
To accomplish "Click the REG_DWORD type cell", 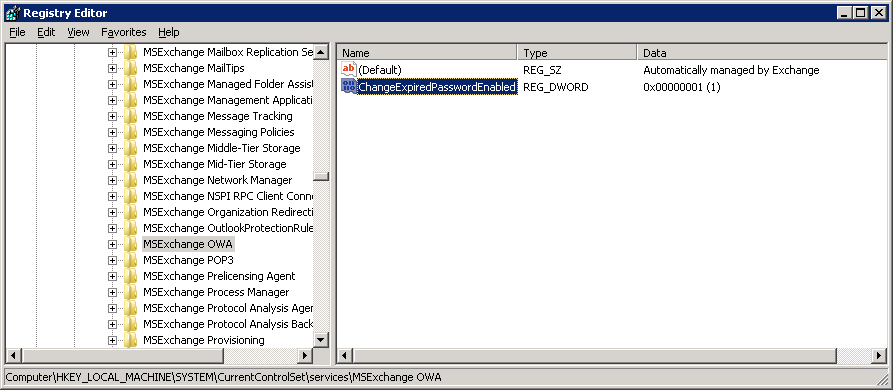I will pos(555,87).
